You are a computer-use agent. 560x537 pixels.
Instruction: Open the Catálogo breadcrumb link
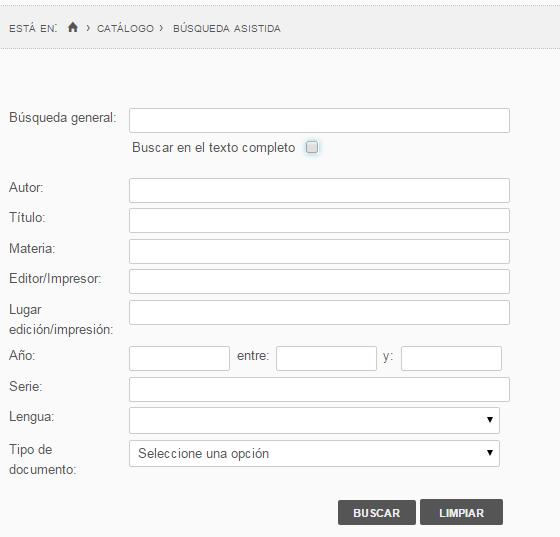pos(125,29)
